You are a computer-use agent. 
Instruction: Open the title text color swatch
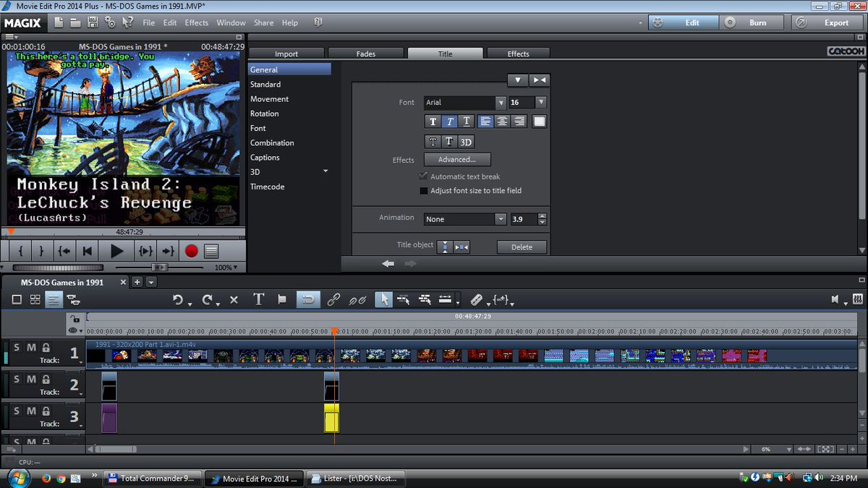coord(540,121)
